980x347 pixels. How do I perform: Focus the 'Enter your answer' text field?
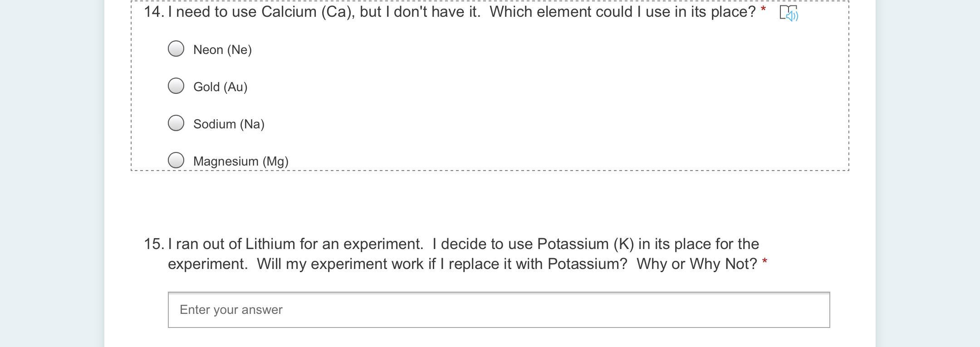tap(499, 310)
